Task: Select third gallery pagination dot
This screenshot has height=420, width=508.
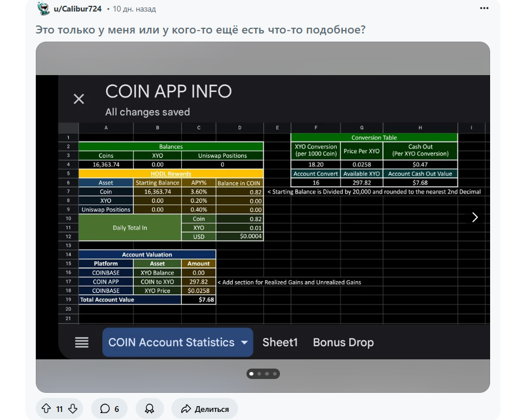Action: click(x=267, y=374)
